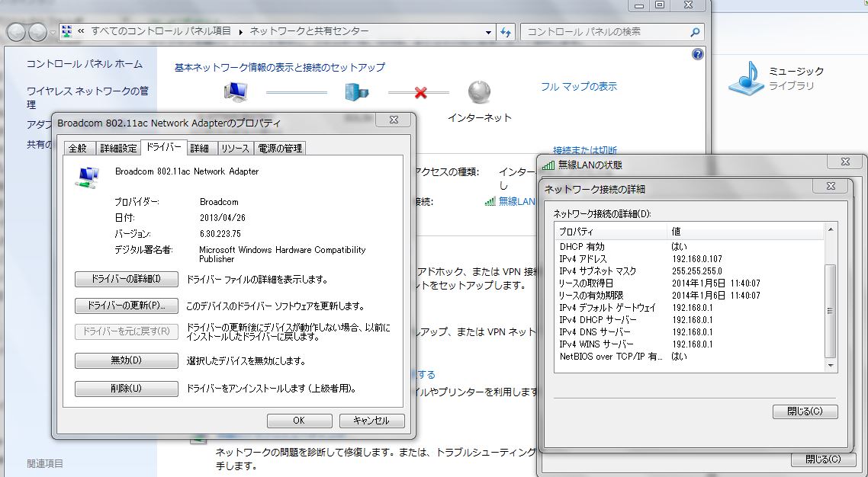Click the red X connection error icon
The image size is (868, 477).
click(x=420, y=93)
